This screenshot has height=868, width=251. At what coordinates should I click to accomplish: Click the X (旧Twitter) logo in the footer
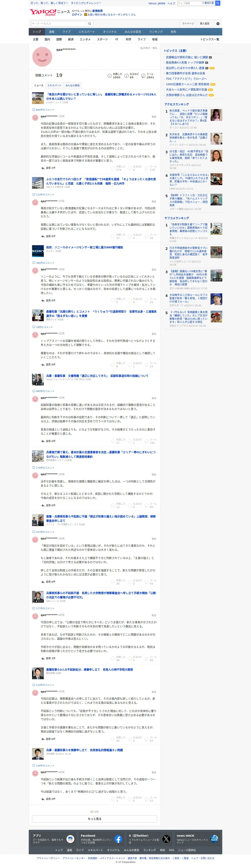coord(166,839)
